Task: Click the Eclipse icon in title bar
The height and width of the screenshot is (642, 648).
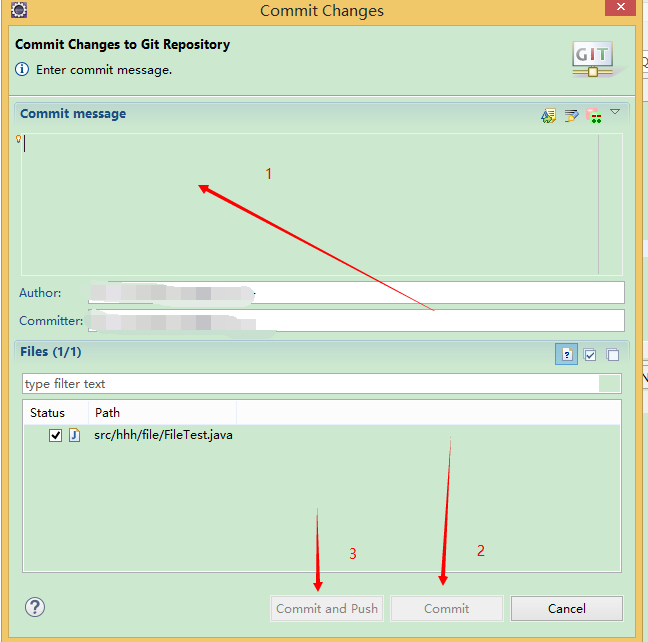Action: tap(19, 10)
